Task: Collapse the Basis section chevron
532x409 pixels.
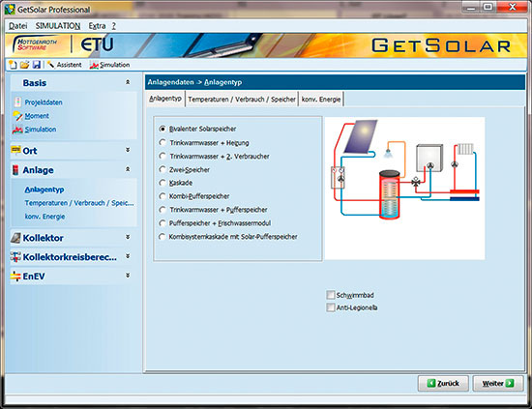Action: (x=128, y=82)
